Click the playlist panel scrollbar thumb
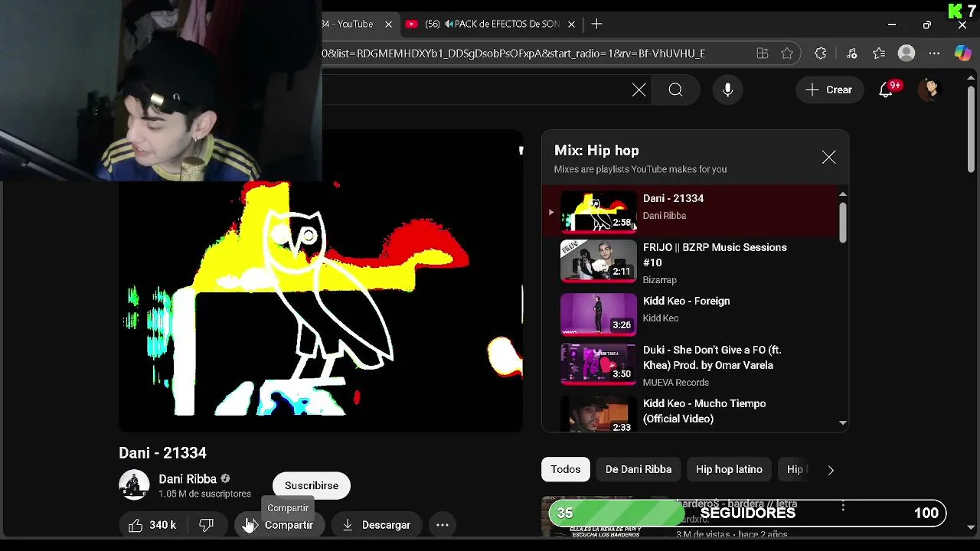The height and width of the screenshot is (551, 980). 843,221
